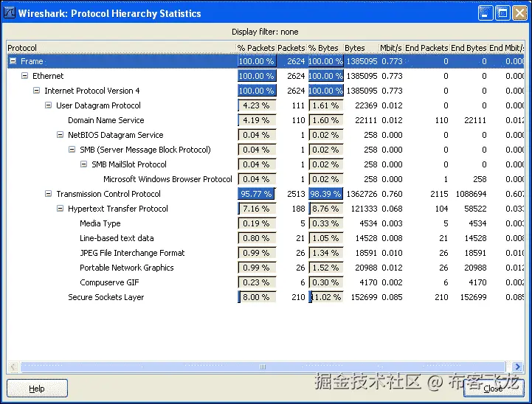Viewport: 532px width, 404px height.
Task: Select the Frame row
Action: [x=266, y=61]
